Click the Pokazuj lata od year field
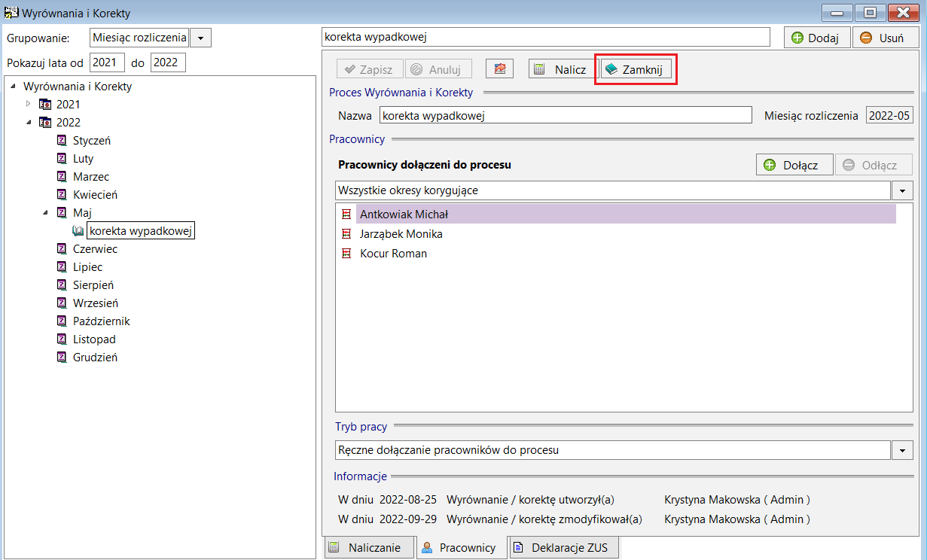Viewport: 927px width, 560px height. (x=107, y=62)
